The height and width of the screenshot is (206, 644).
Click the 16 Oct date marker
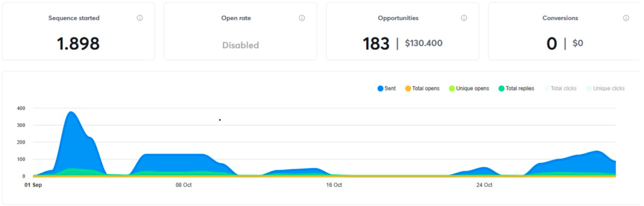point(334,185)
